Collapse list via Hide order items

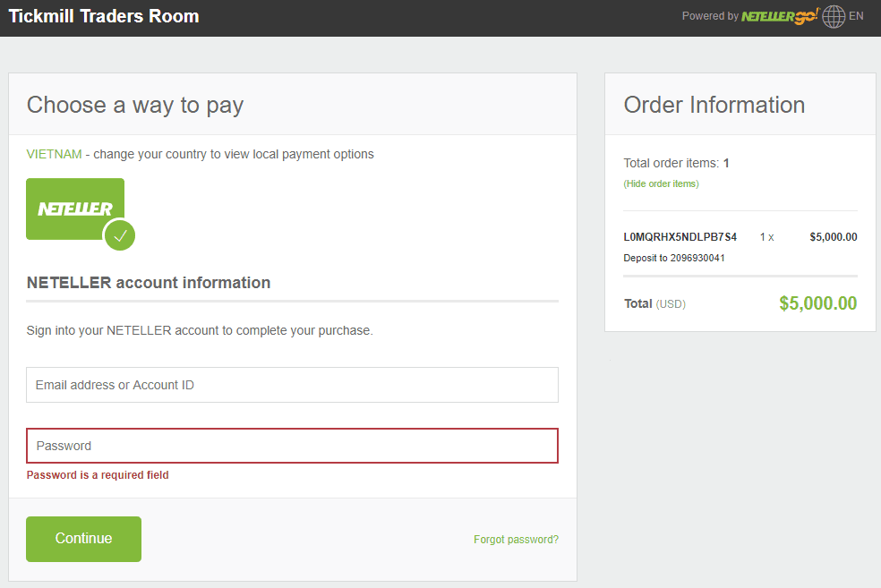(661, 183)
